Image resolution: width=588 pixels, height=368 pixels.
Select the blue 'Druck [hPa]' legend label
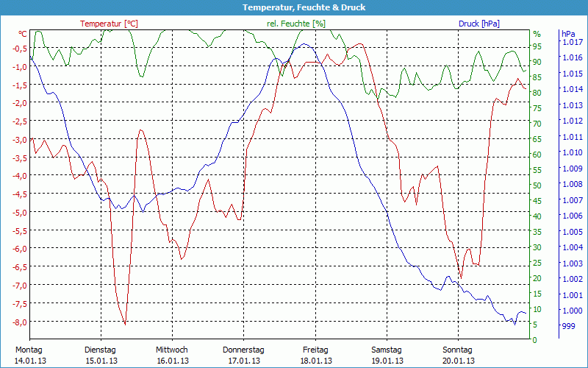[x=479, y=24]
